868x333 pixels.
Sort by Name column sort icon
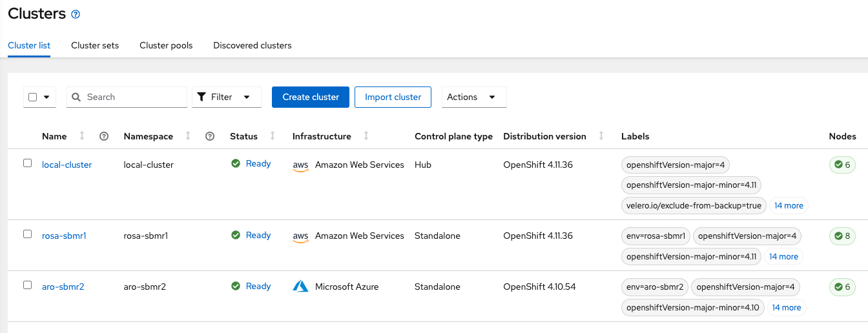tap(82, 136)
